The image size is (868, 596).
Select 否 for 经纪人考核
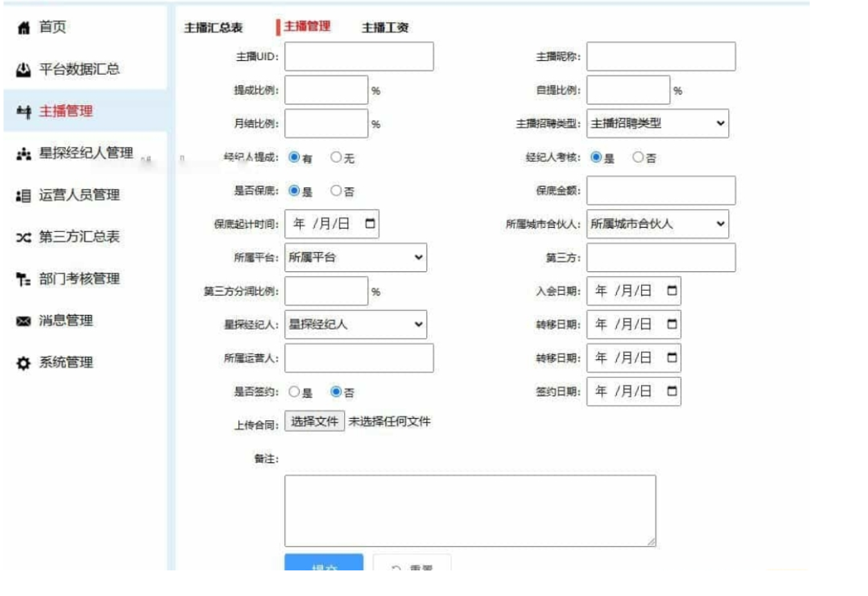(638, 157)
